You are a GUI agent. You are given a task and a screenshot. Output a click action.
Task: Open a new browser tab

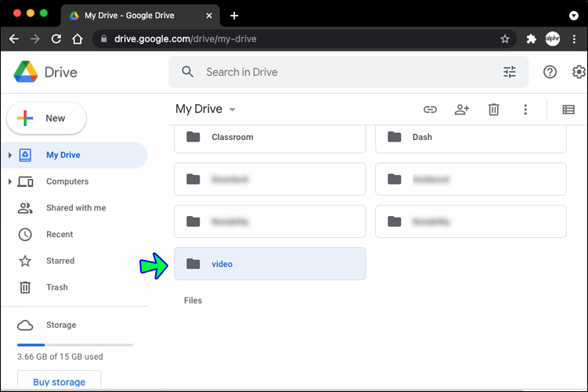(x=234, y=16)
